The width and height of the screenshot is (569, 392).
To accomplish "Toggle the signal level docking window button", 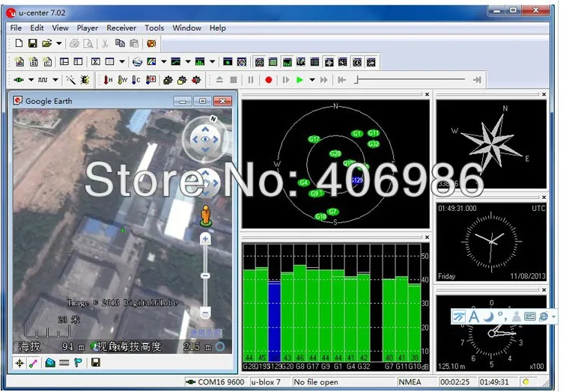I will 287,62.
